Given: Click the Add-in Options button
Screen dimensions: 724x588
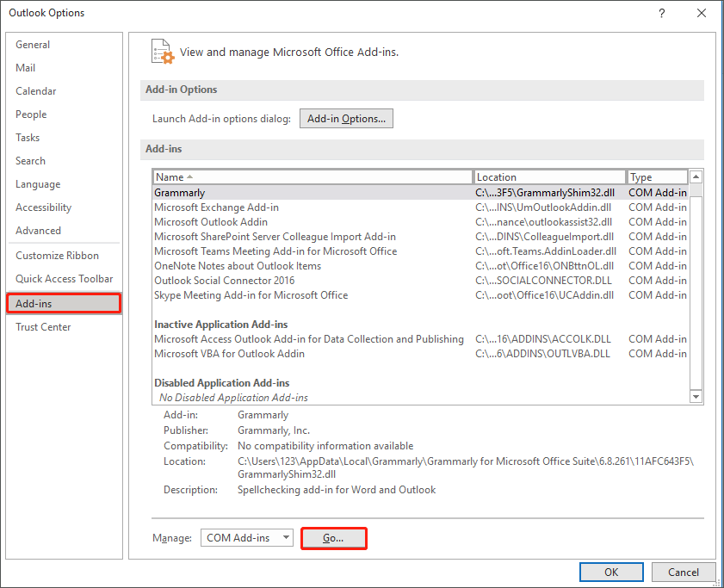Looking at the screenshot, I should tap(346, 118).
